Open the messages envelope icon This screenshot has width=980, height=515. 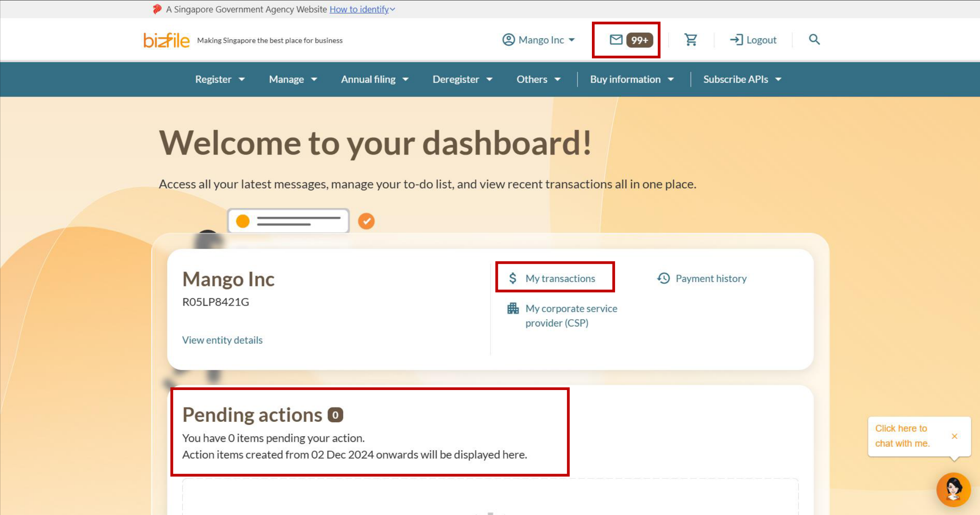coord(615,40)
